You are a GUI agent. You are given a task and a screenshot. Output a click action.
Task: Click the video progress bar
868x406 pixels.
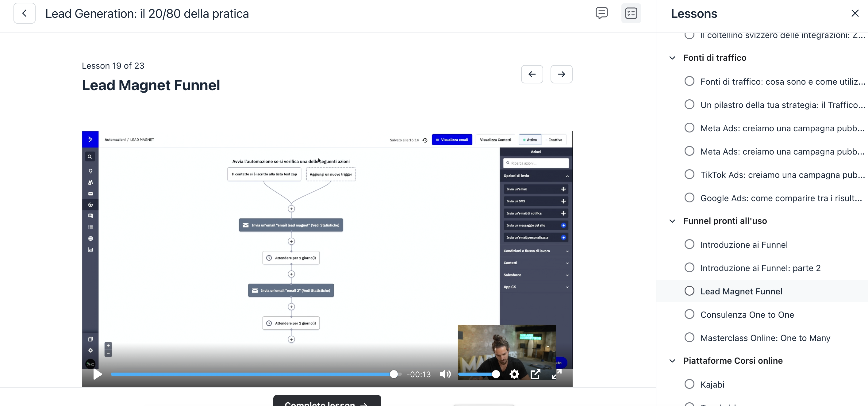tap(253, 374)
